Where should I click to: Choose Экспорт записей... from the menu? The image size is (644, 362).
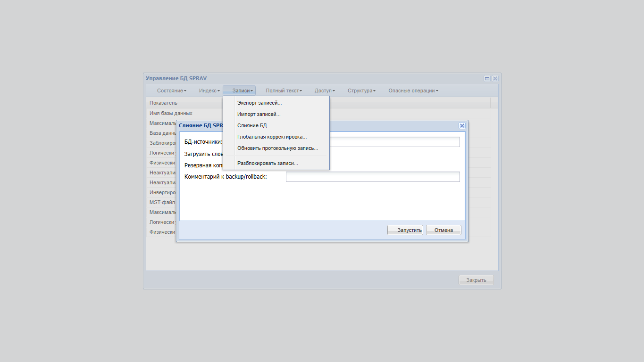pyautogui.click(x=276, y=103)
